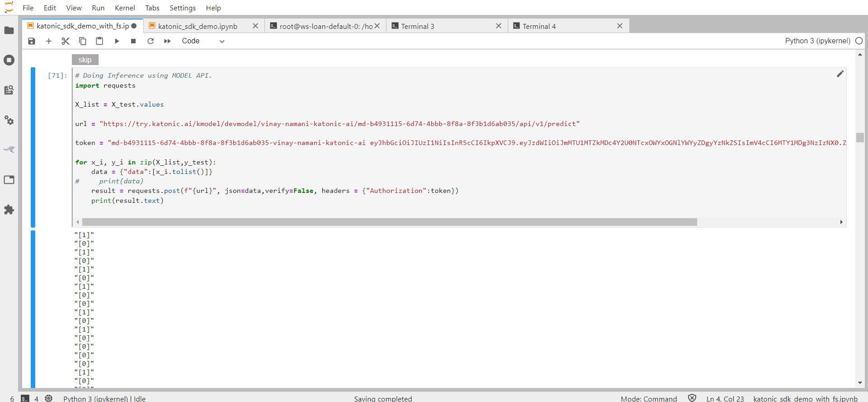Close the root@ws-loan-default-0 terminal tab
868x402 pixels.
pos(377,26)
